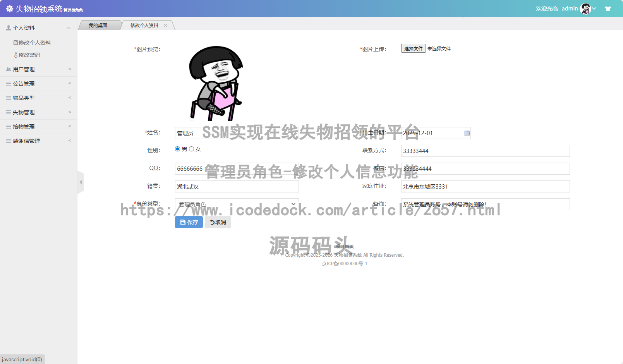Viewport: 623px width, 364px height.
Task: Switch to the 我的桌面 tab
Action: (99, 25)
